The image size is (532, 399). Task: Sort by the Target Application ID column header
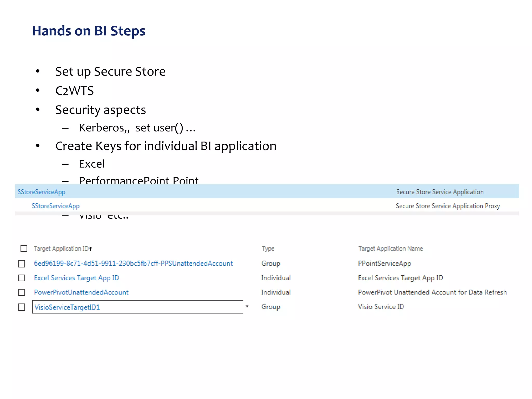[61, 249]
